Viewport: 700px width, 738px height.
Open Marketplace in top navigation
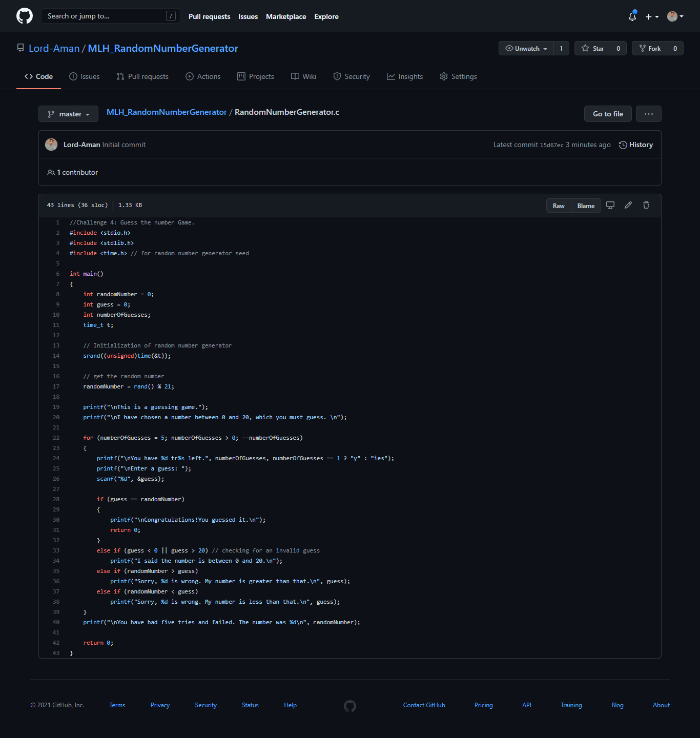pos(286,16)
